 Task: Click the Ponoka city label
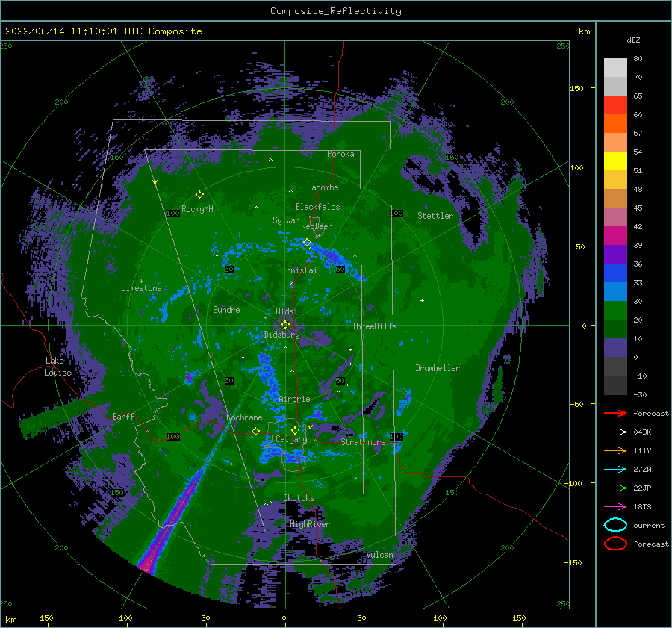[340, 154]
